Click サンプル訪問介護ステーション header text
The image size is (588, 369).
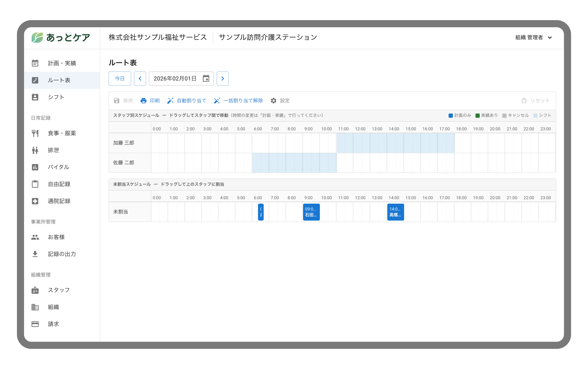tap(268, 37)
